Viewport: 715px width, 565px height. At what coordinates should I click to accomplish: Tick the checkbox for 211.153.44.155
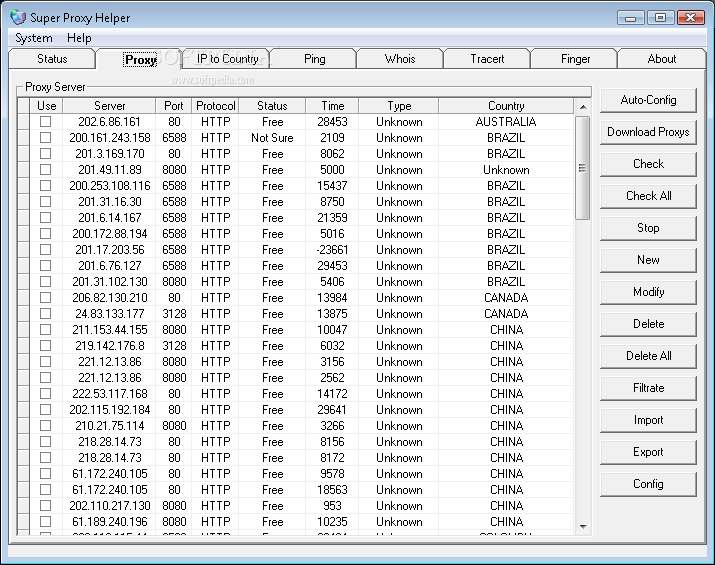point(45,329)
